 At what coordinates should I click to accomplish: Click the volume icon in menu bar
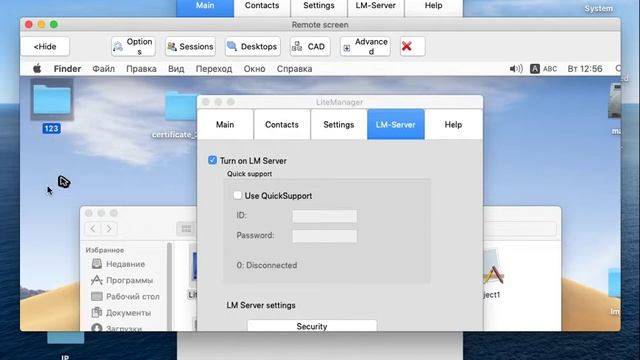[516, 69]
